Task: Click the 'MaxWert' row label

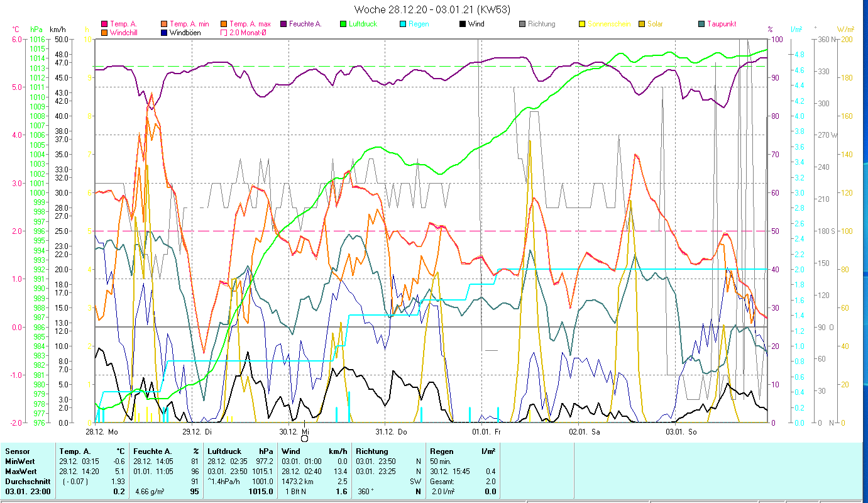Action: (21, 472)
